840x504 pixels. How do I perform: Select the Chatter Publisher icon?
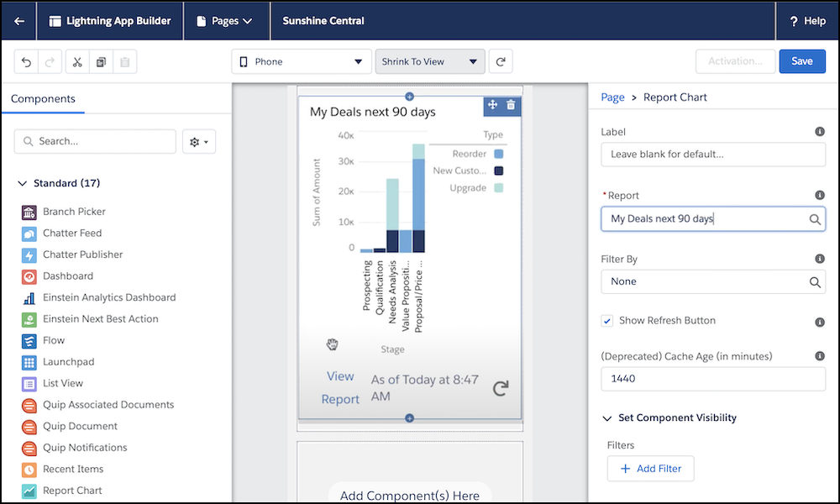29,255
